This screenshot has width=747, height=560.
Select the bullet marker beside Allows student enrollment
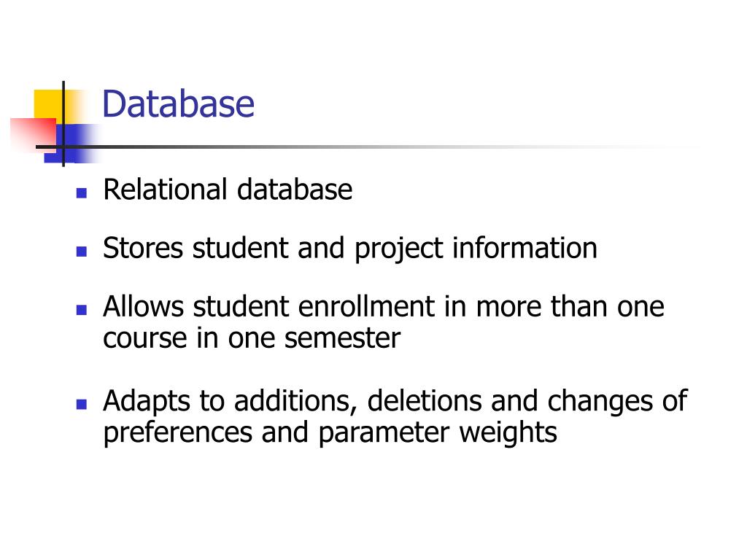click(x=82, y=310)
